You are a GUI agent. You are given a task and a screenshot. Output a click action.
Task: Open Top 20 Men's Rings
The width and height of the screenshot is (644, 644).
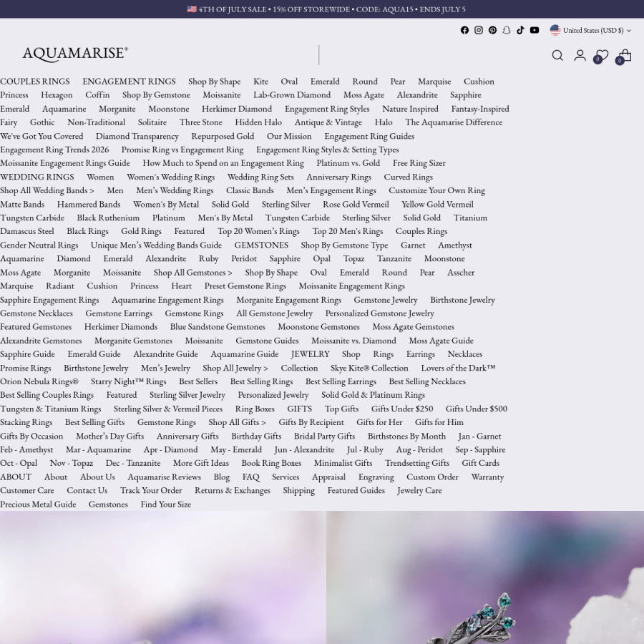(x=348, y=231)
